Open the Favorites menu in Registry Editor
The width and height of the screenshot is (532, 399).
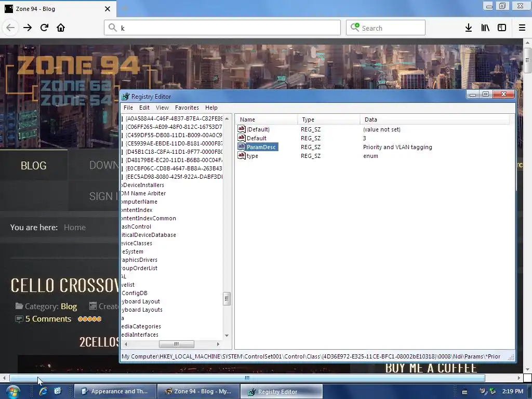tap(187, 108)
